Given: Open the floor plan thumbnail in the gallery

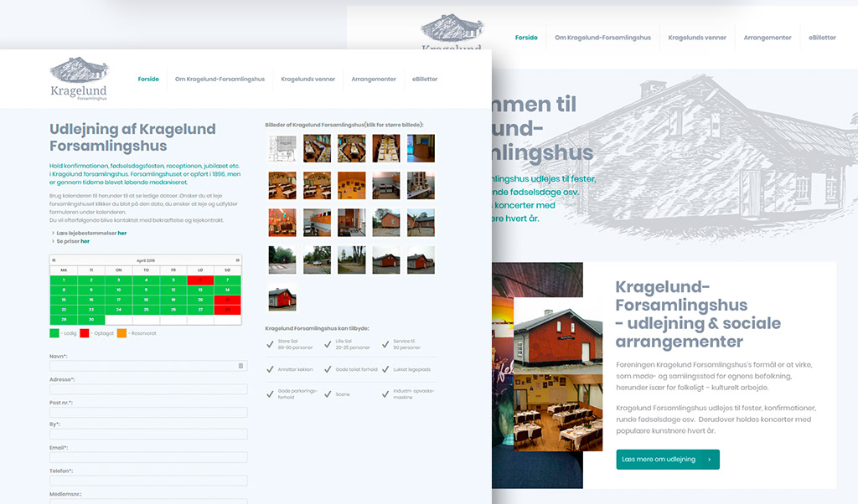Looking at the screenshot, I should pos(282,148).
